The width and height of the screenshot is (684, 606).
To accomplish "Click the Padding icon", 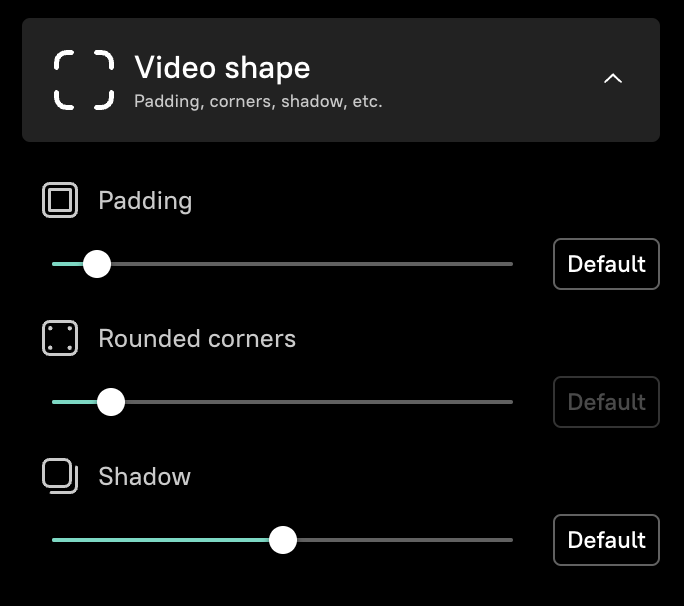I will 60,201.
